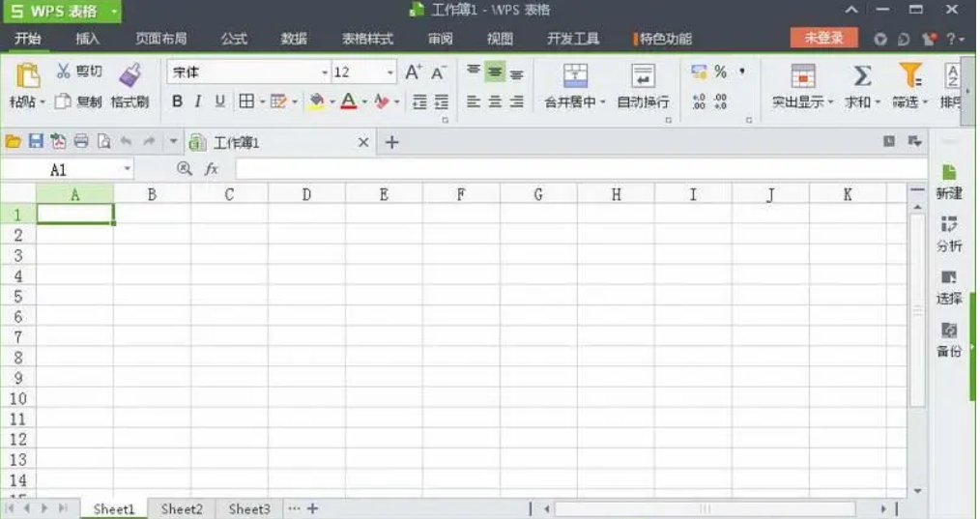Click the fill color paint bucket

(x=317, y=101)
